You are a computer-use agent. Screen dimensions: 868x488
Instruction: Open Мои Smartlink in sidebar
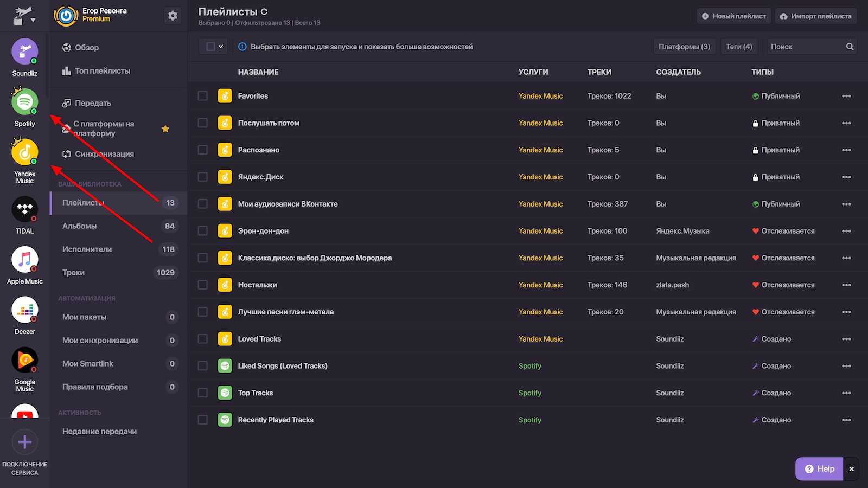click(118, 364)
